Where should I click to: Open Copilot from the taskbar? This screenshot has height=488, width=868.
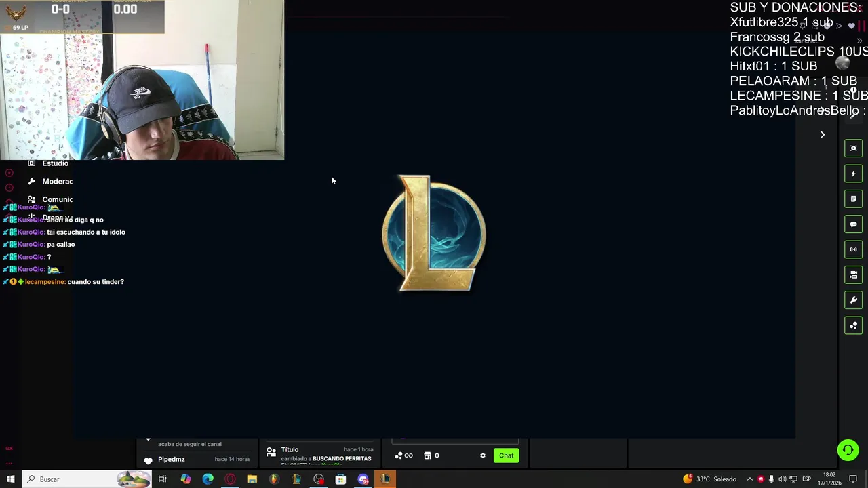(x=185, y=479)
